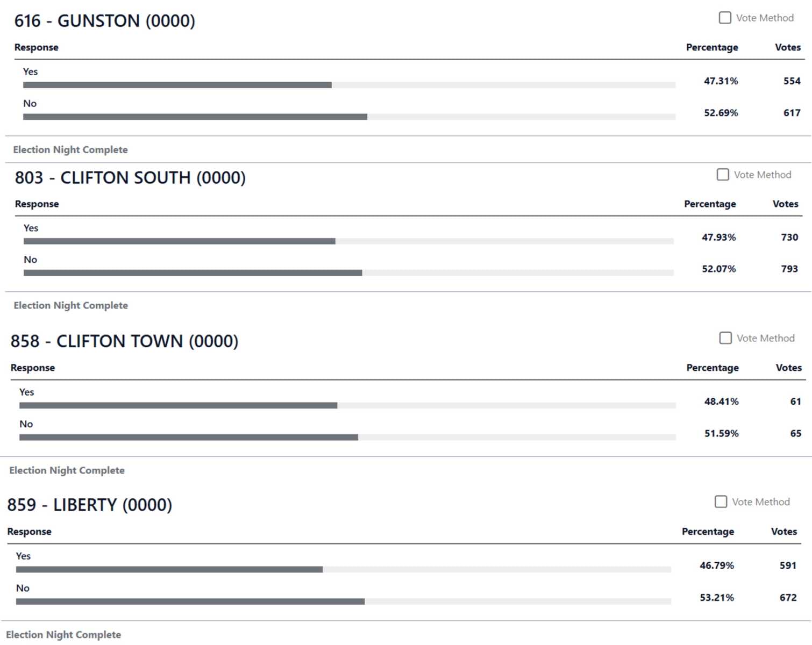Click Votes column header in Liberty table
812x645 pixels.
click(783, 532)
